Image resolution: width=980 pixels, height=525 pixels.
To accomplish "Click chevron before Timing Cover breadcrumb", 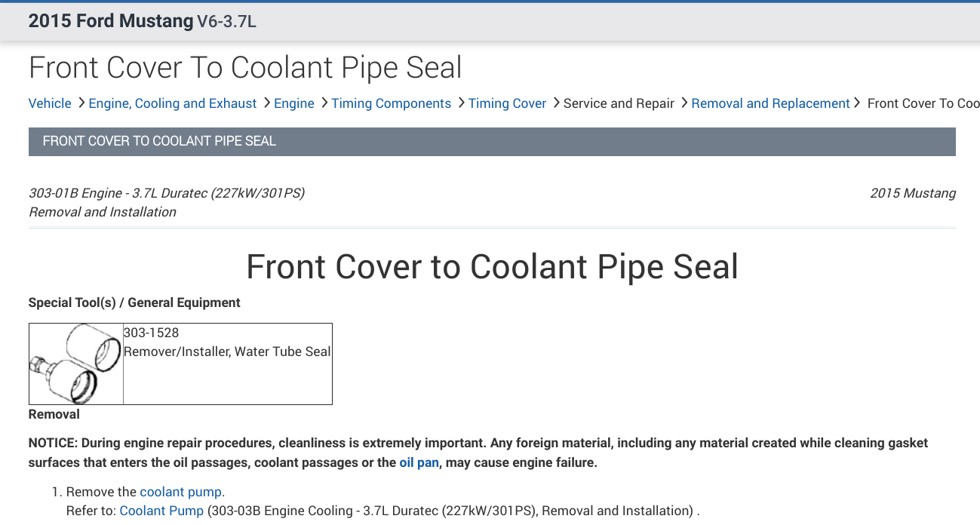I will [460, 103].
